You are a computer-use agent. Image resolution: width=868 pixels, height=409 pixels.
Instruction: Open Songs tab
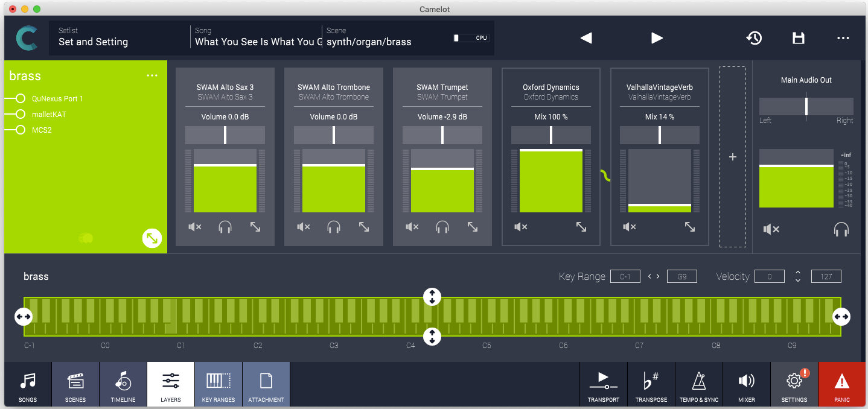point(28,384)
